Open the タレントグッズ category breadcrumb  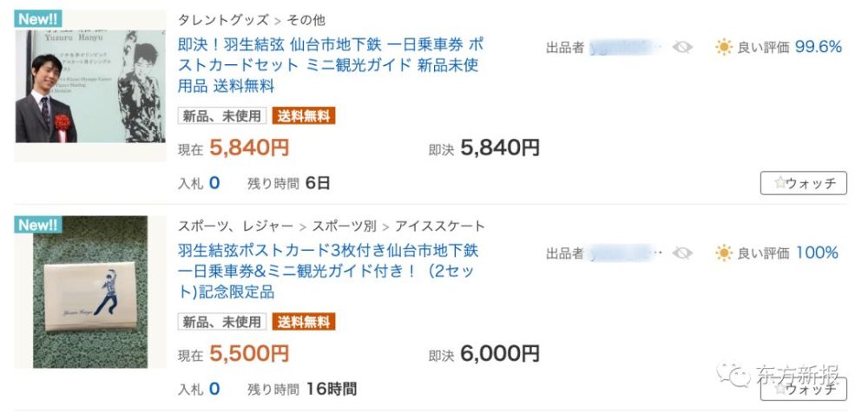(x=223, y=21)
